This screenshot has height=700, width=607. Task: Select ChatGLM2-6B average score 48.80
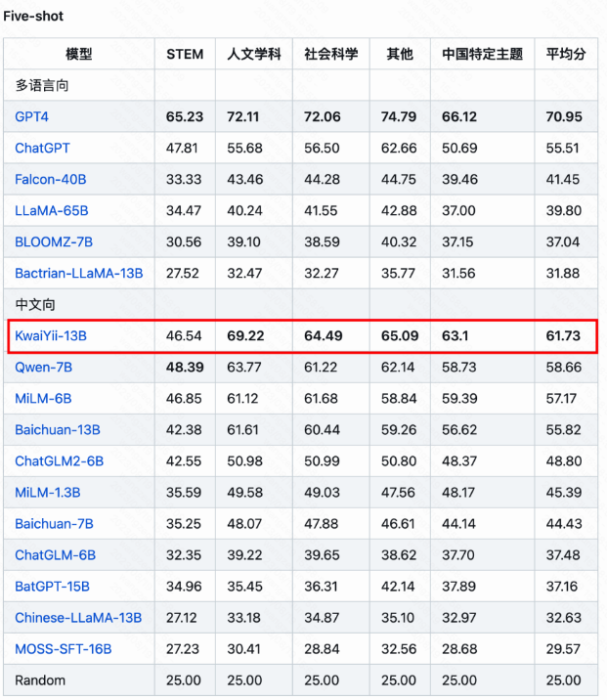coord(564,460)
